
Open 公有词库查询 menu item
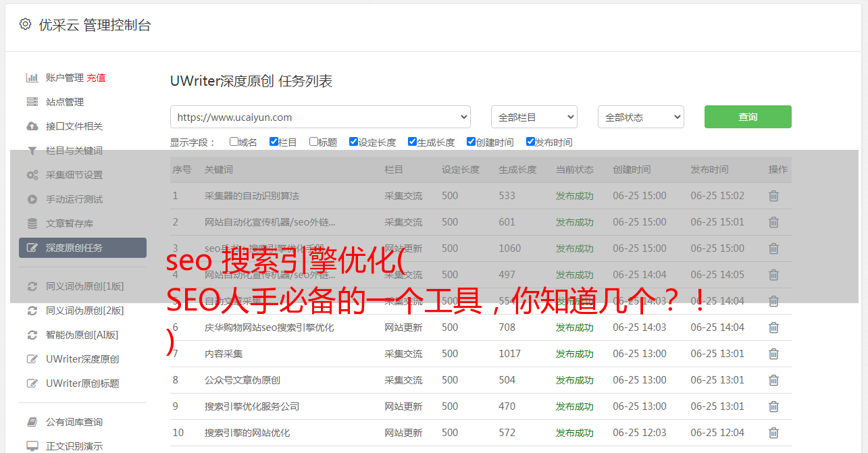(x=74, y=422)
